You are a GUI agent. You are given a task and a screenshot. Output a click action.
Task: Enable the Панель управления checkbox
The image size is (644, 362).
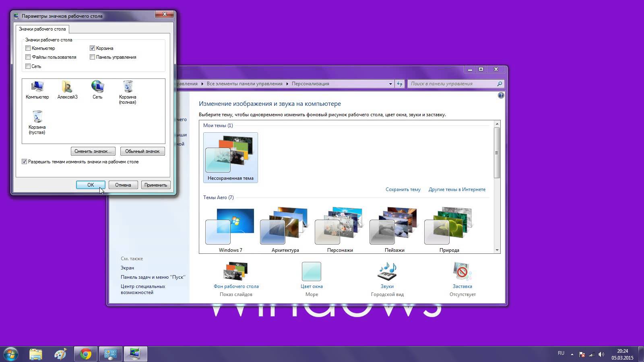point(92,57)
